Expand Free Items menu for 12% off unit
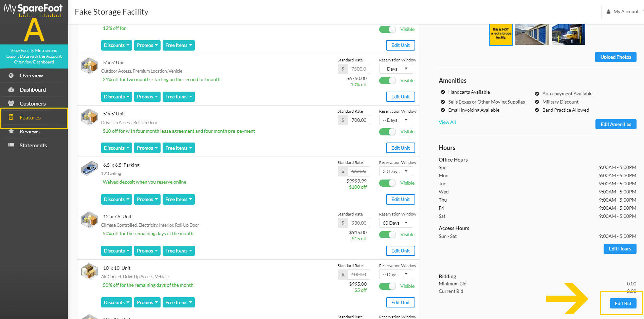 pos(179,45)
